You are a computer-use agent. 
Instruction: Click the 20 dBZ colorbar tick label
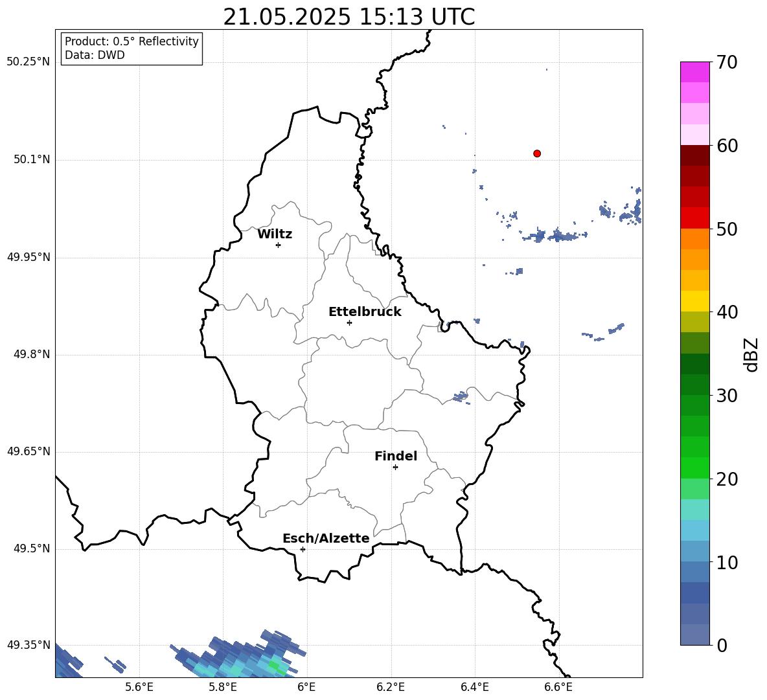point(727,479)
